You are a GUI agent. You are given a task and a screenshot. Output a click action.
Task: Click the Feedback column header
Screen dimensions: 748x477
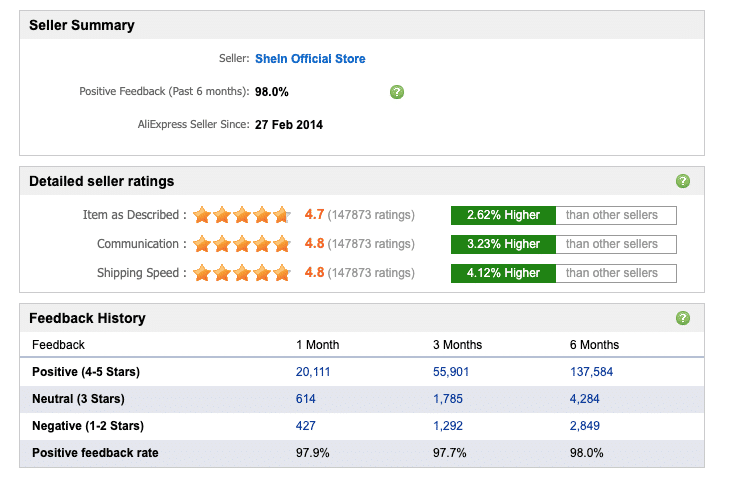pos(58,345)
